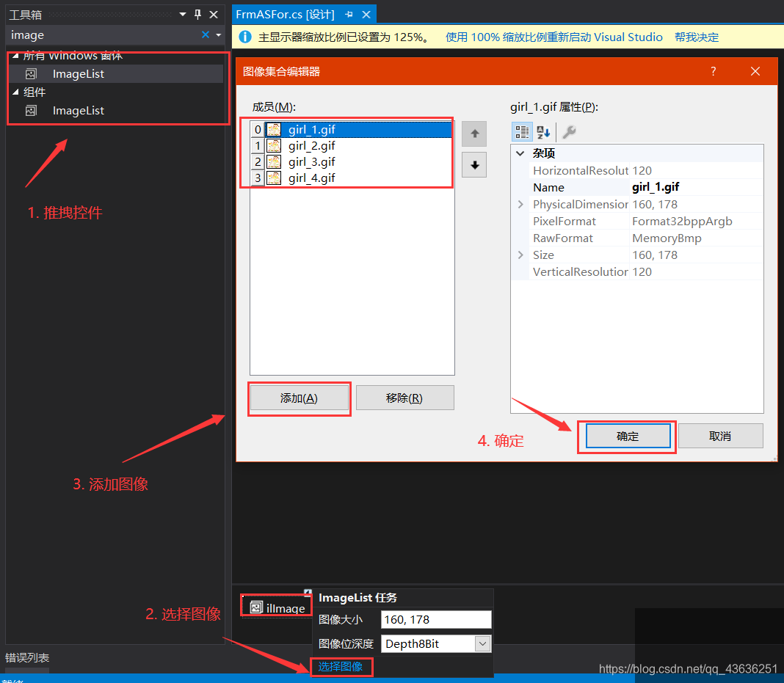Screen dimensions: 784x683
Task: Close the image collection editor dialog
Action: (755, 71)
